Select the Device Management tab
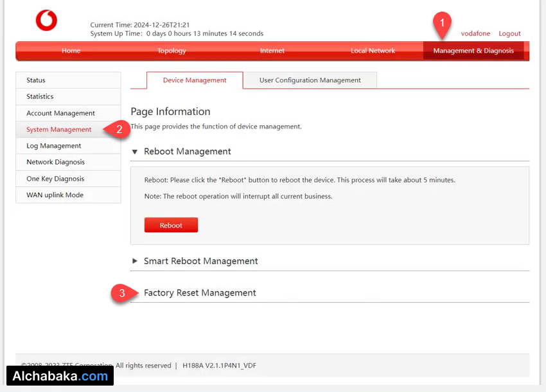The width and height of the screenshot is (546, 392). click(195, 80)
